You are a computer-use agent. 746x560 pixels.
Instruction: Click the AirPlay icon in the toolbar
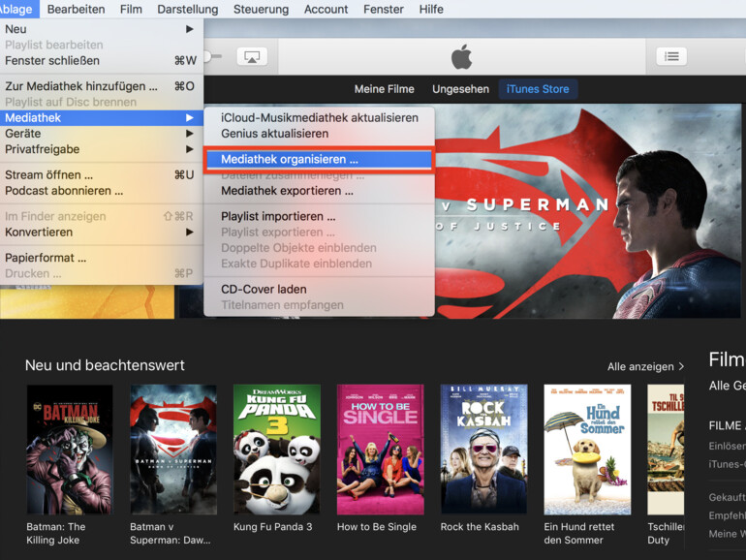coord(252,56)
